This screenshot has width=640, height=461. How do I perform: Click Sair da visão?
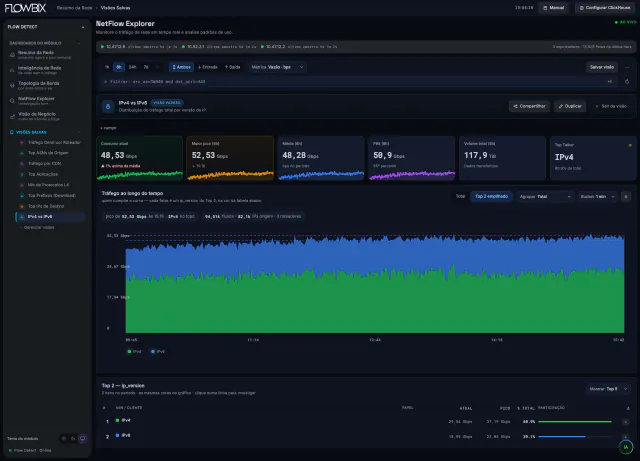611,106
